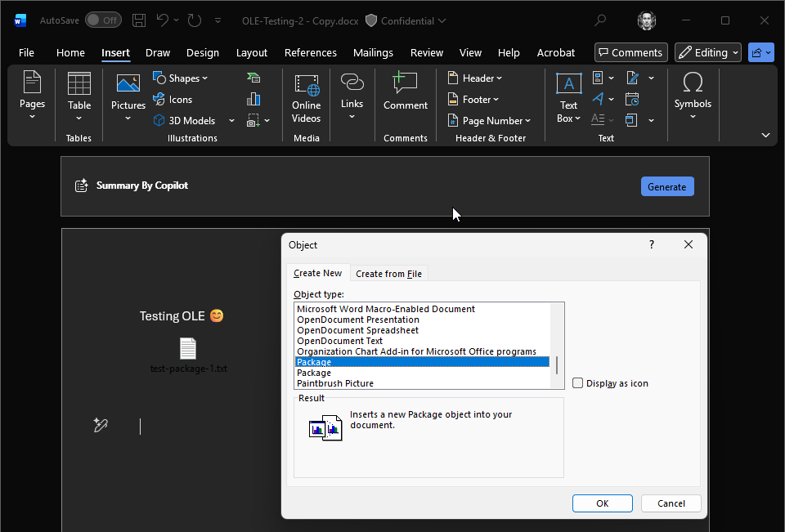Toggle the AutoSave switch

pyautogui.click(x=102, y=20)
